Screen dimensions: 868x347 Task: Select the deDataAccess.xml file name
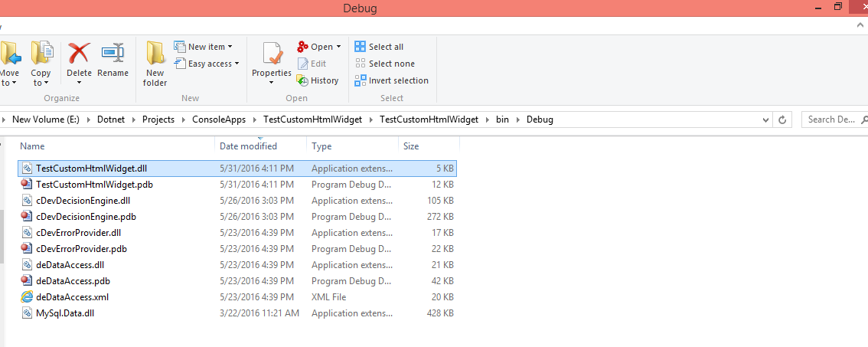pyautogui.click(x=73, y=297)
